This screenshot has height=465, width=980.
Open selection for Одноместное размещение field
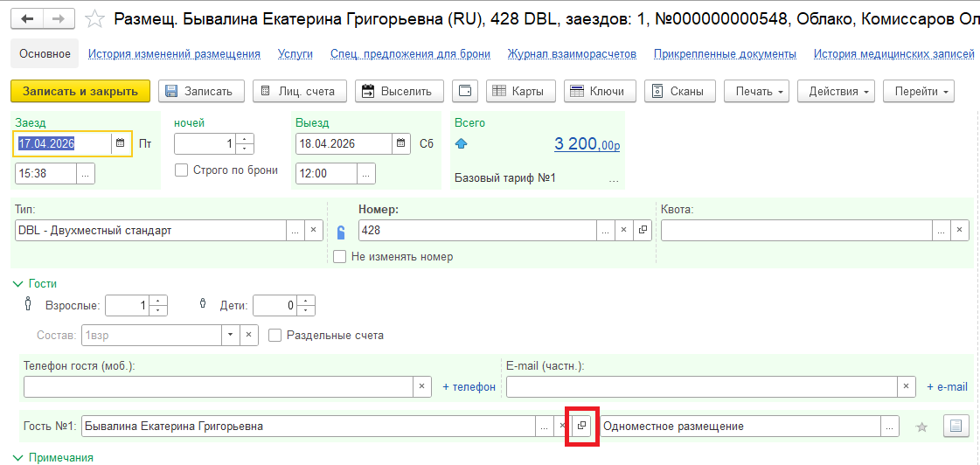click(889, 427)
